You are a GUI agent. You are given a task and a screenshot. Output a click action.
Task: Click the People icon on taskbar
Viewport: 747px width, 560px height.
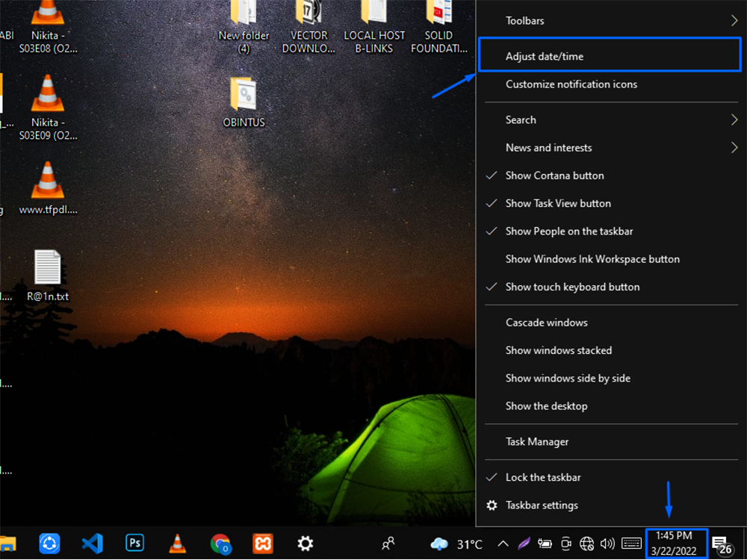[x=388, y=544]
